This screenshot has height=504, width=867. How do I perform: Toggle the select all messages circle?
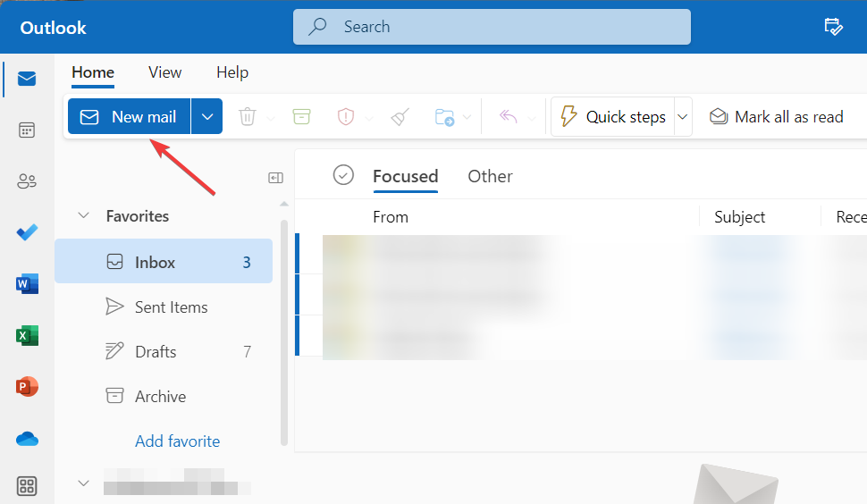pos(343,175)
